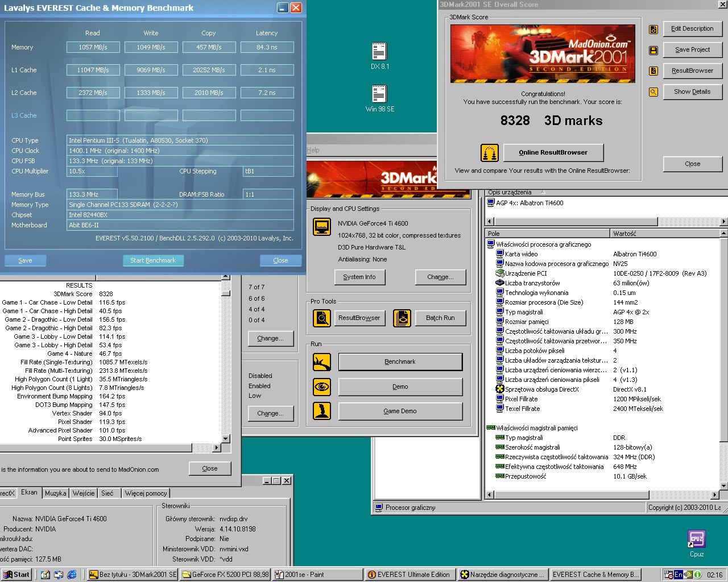Open the DX 8.1 desktop text file icon
The height and width of the screenshot is (582, 728).
point(379,51)
